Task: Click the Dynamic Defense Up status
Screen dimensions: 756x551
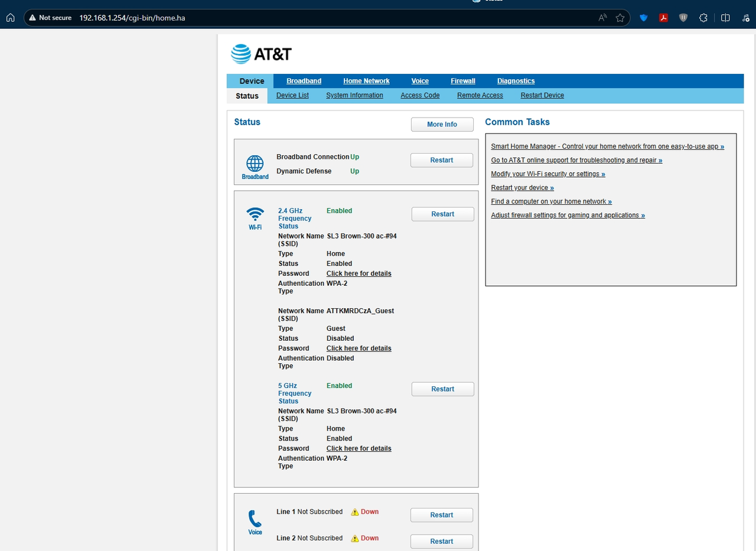Action: pyautogui.click(x=354, y=171)
